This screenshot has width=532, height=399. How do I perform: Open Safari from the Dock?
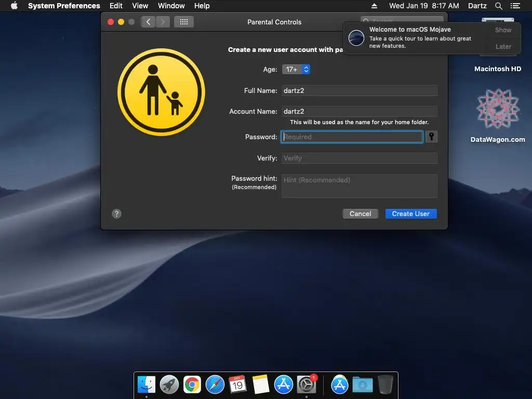point(215,385)
